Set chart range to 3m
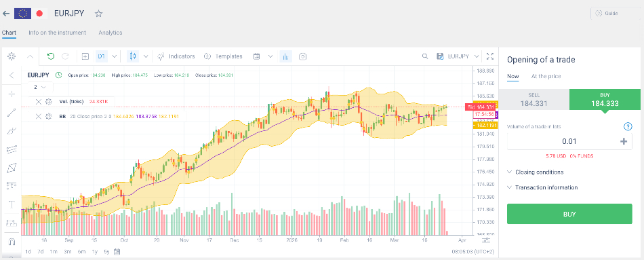Image resolution: width=644 pixels, height=260 pixels. tap(67, 251)
